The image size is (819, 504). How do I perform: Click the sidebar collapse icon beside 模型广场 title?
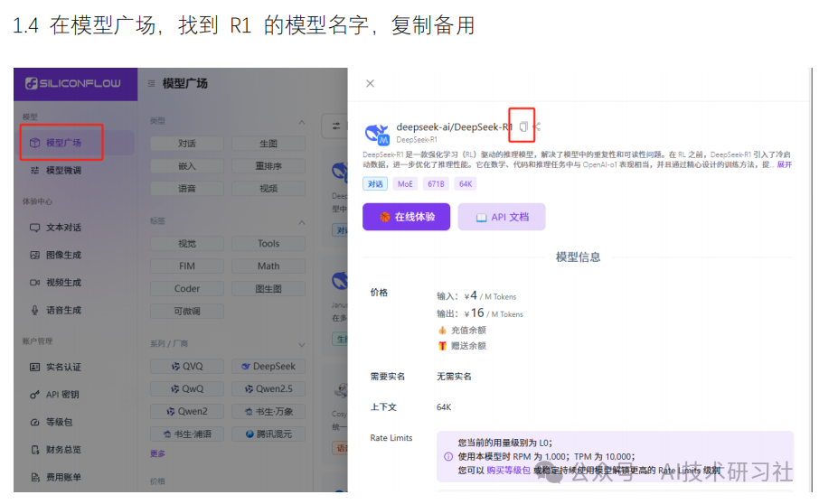(151, 83)
